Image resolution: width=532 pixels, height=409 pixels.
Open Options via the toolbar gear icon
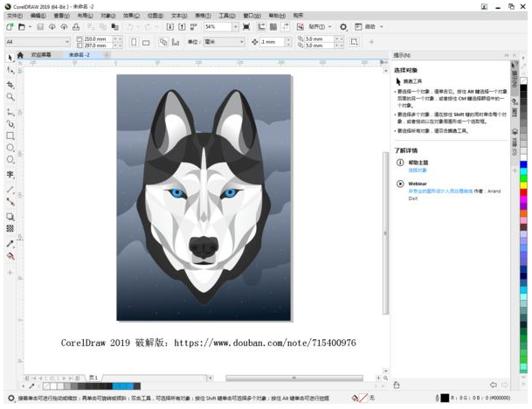[x=343, y=27]
